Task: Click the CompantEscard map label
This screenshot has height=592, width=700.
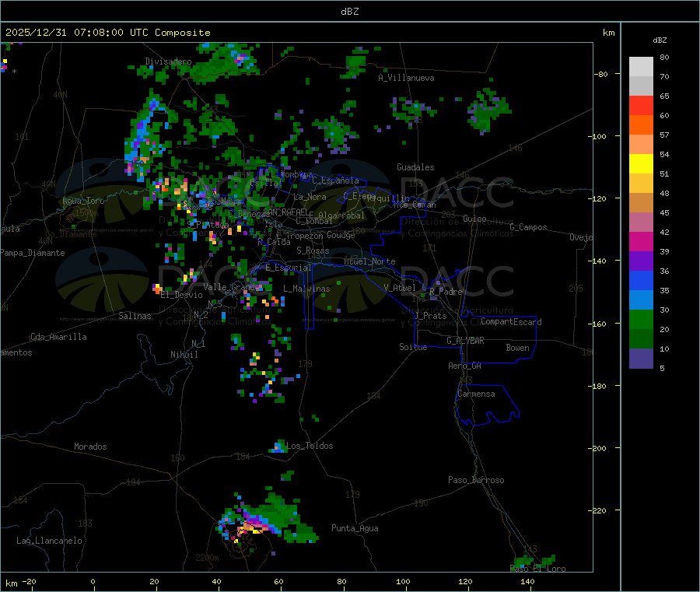Action: point(511,322)
